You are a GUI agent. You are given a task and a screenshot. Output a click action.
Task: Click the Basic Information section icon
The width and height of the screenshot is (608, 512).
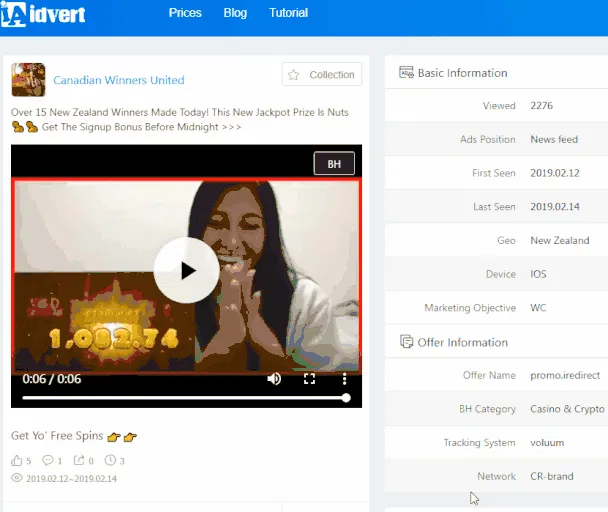(x=406, y=73)
